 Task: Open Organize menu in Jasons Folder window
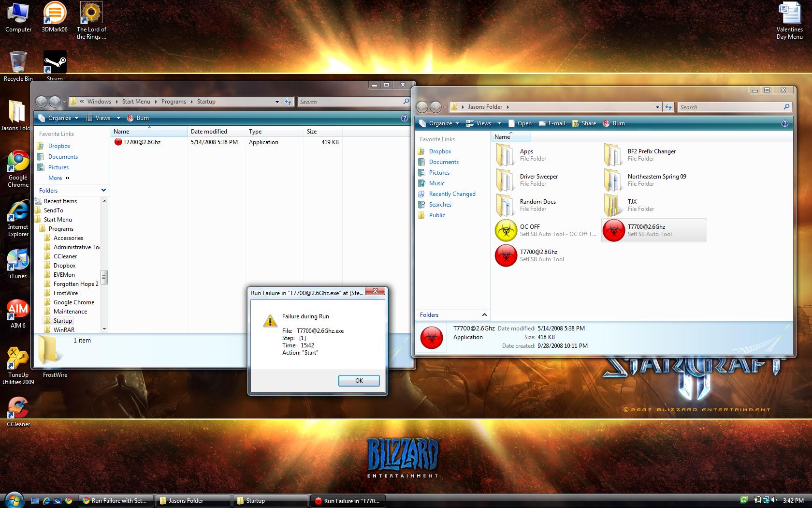click(439, 123)
